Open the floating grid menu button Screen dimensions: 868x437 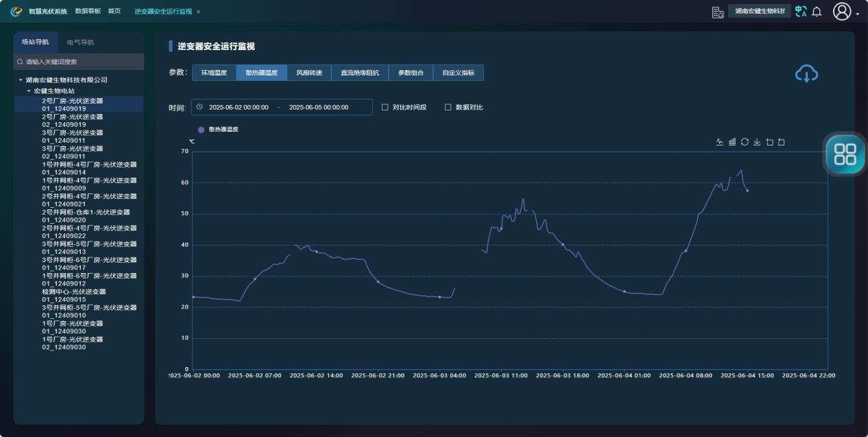pyautogui.click(x=845, y=154)
